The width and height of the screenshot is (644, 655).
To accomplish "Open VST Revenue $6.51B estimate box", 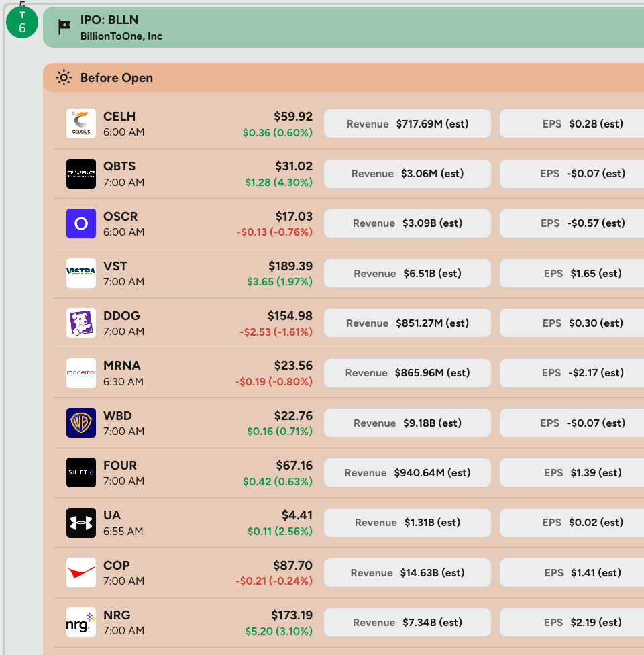I will (x=408, y=273).
